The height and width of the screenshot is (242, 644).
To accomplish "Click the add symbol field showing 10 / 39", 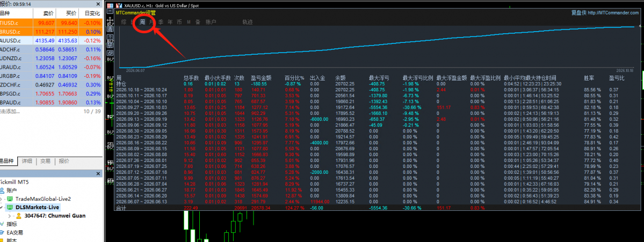I will [x=51, y=111].
